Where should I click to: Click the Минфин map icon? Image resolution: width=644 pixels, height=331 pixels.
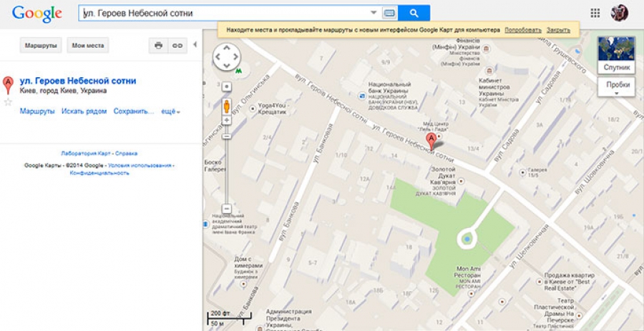pos(487,49)
